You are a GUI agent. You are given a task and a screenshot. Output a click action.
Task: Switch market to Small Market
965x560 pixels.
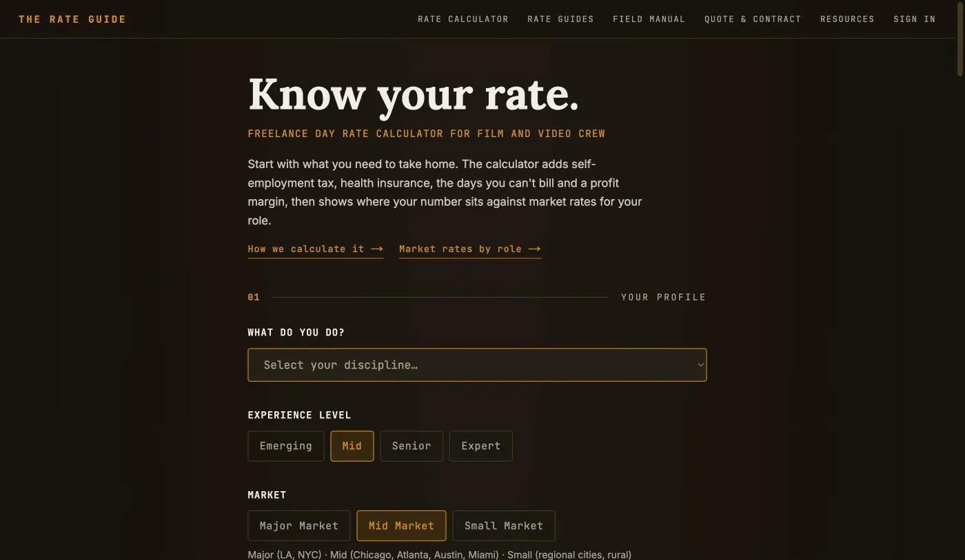(504, 526)
